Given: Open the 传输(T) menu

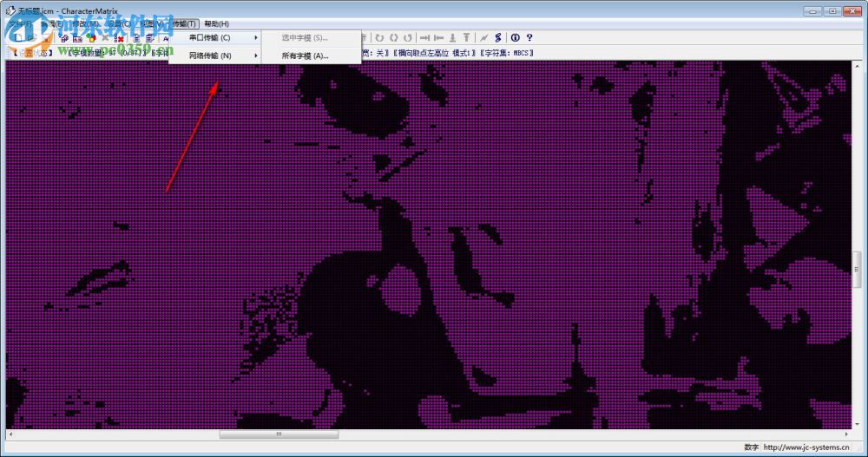Looking at the screenshot, I should pyautogui.click(x=184, y=23).
